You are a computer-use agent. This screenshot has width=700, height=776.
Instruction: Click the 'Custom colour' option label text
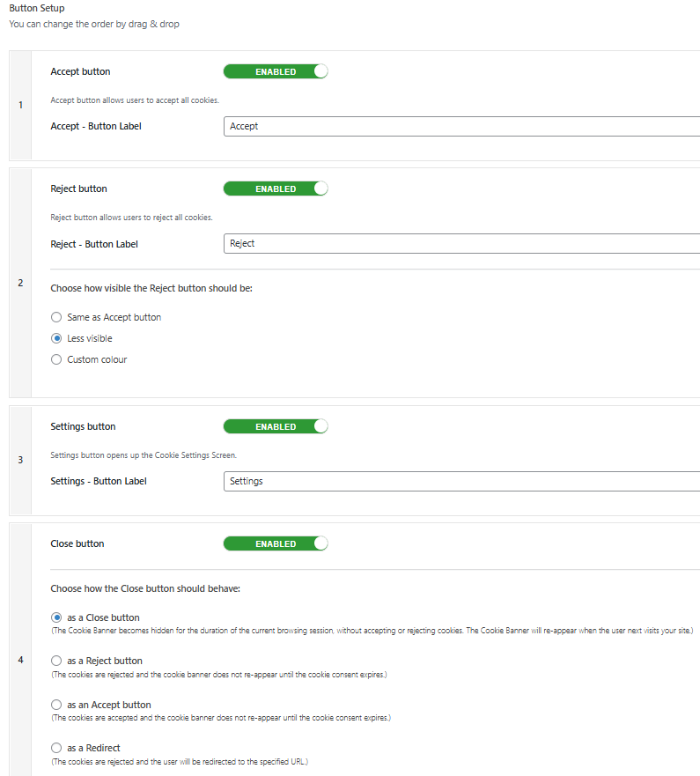(x=97, y=359)
